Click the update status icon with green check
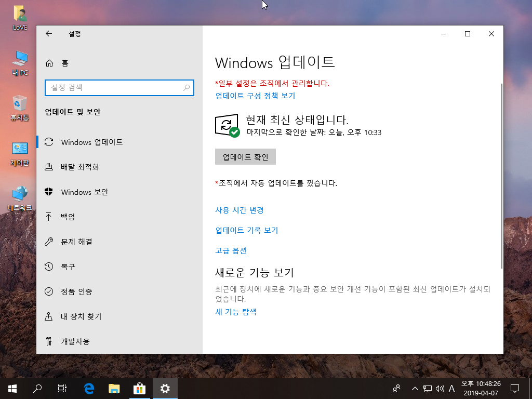Screen dimensions: 532x399 227,126
